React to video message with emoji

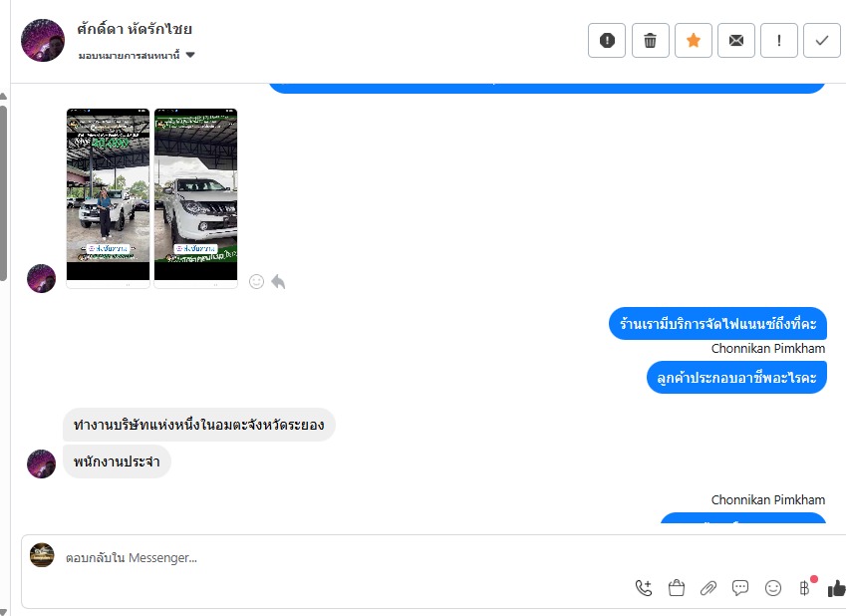tap(256, 281)
